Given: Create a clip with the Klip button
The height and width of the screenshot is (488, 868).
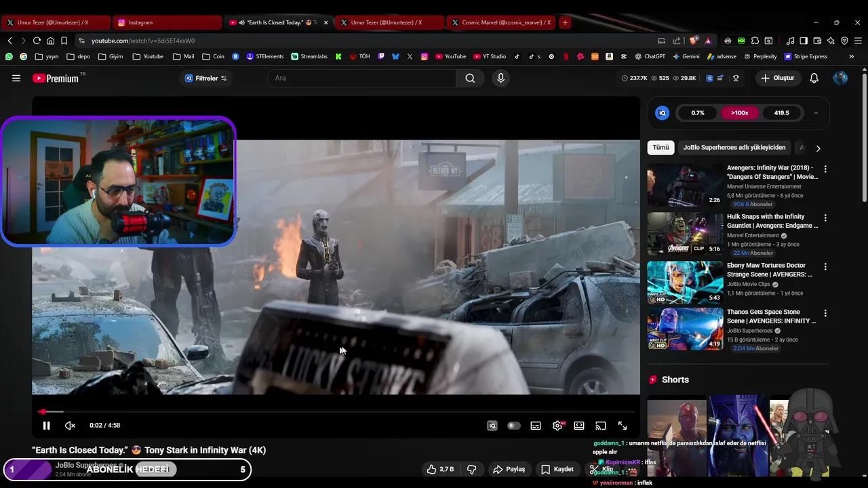Looking at the screenshot, I should click(x=602, y=469).
